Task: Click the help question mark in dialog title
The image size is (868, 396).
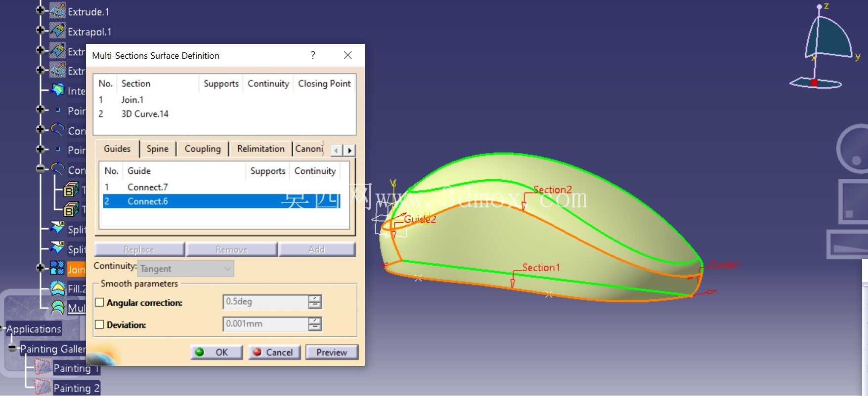Action: [313, 55]
